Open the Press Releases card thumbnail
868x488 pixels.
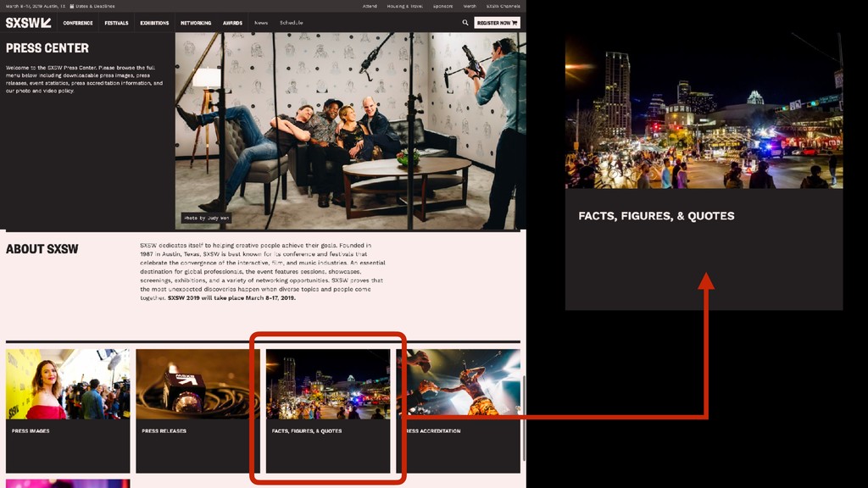tap(198, 384)
